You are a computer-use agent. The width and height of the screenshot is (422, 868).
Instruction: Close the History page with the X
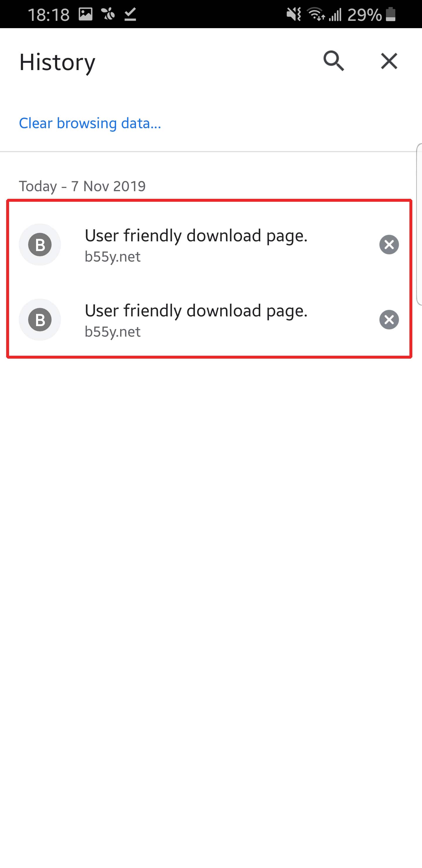coord(389,61)
